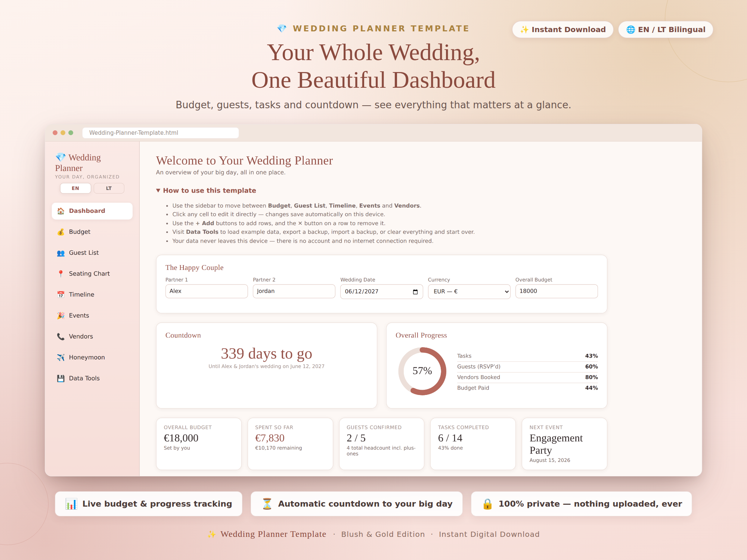
Task: Click the Budget Paid 44% row
Action: tap(527, 388)
